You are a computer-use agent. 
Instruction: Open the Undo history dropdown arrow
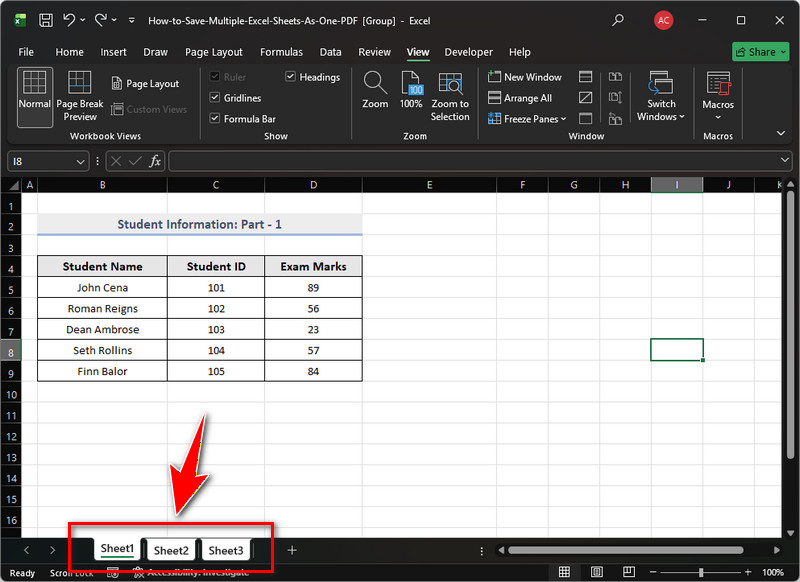pyautogui.click(x=83, y=20)
